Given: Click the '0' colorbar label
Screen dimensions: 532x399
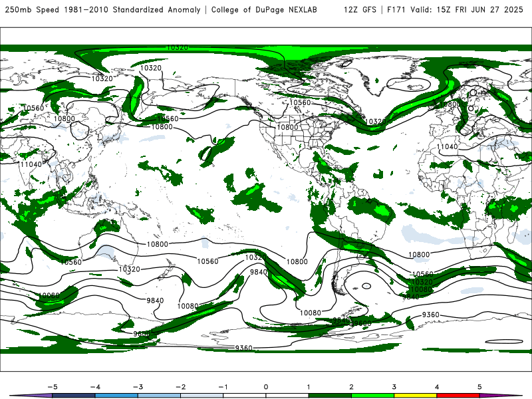Looking at the screenshot, I should (266, 387).
